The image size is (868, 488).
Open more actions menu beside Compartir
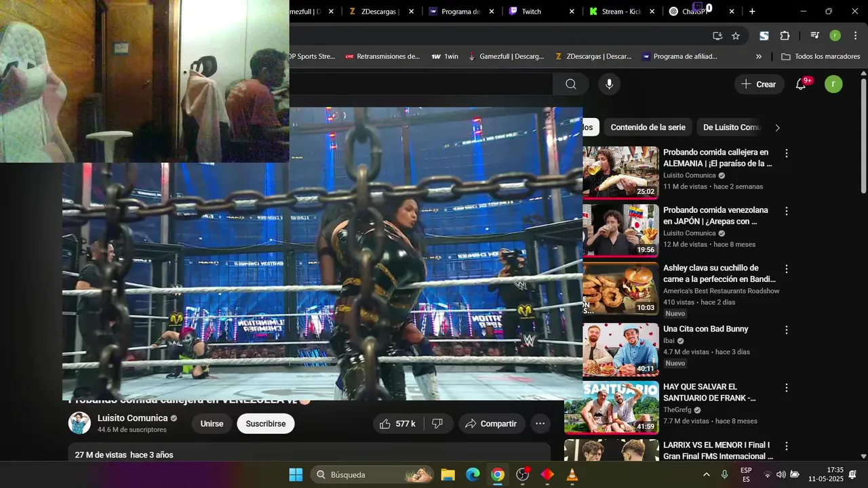[x=540, y=424]
